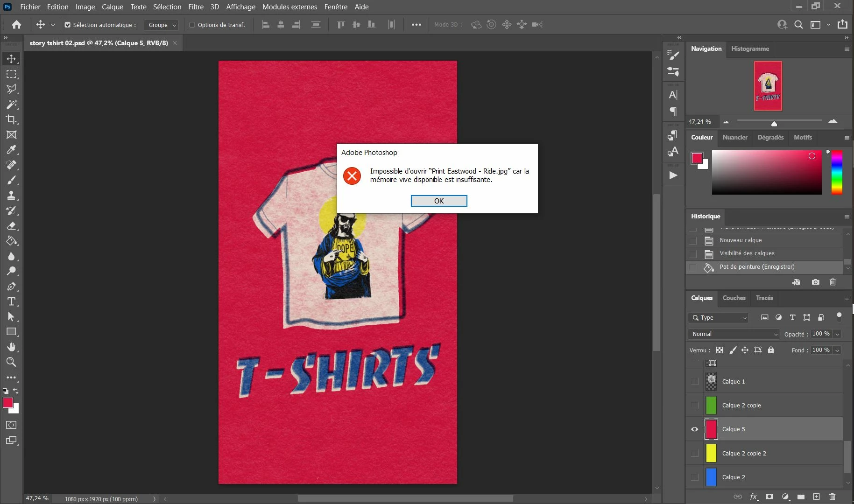Select the Brush tool

tap(11, 180)
